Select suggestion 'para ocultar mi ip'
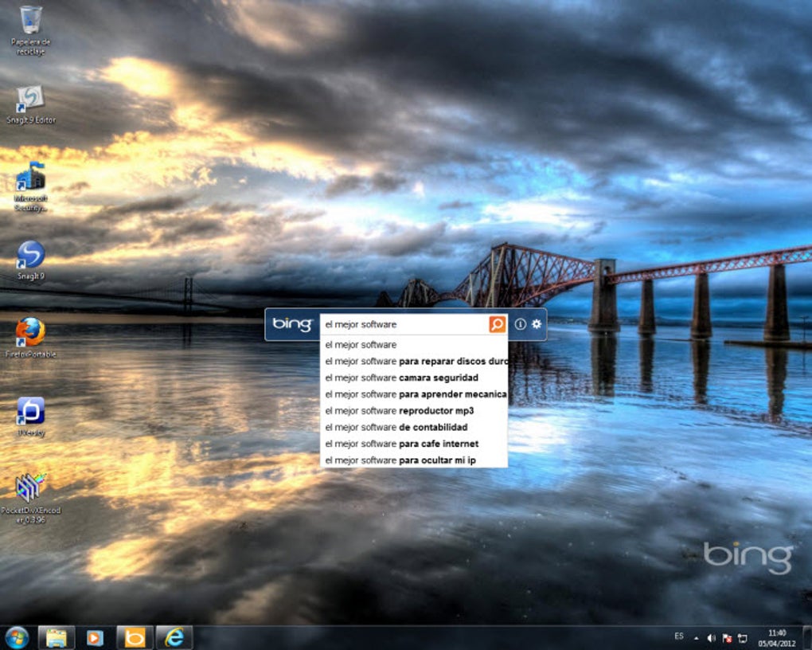The width and height of the screenshot is (812, 650). click(414, 460)
